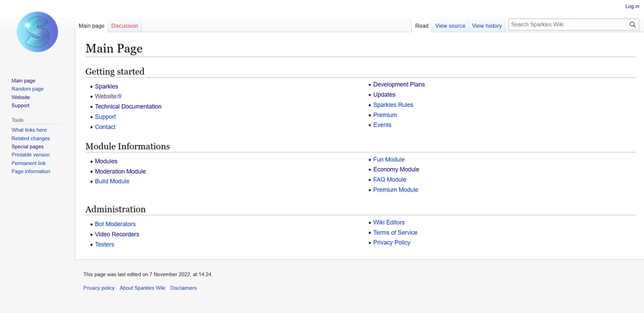
Task: Click the search magnifier icon
Action: click(632, 24)
